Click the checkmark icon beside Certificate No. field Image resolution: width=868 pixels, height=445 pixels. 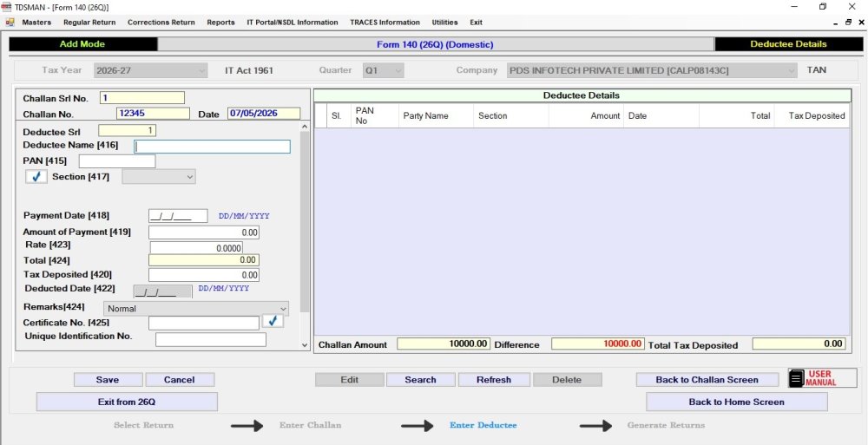pyautogui.click(x=273, y=322)
